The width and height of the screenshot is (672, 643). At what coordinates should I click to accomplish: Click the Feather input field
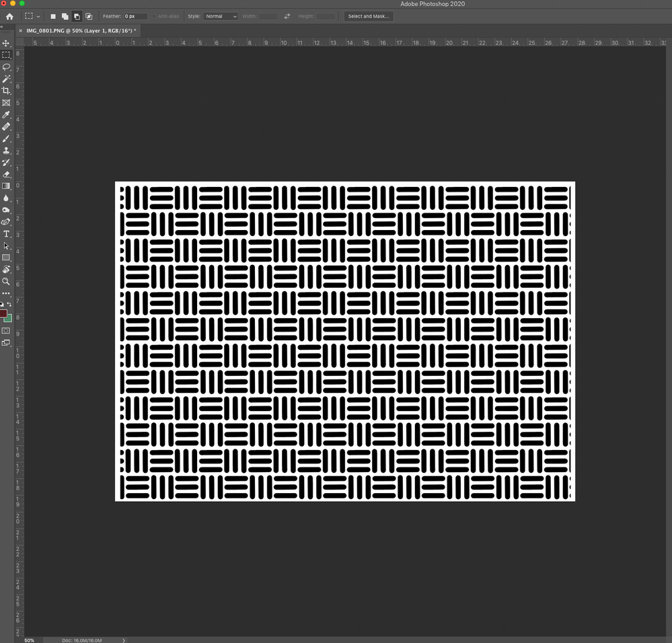coord(136,16)
